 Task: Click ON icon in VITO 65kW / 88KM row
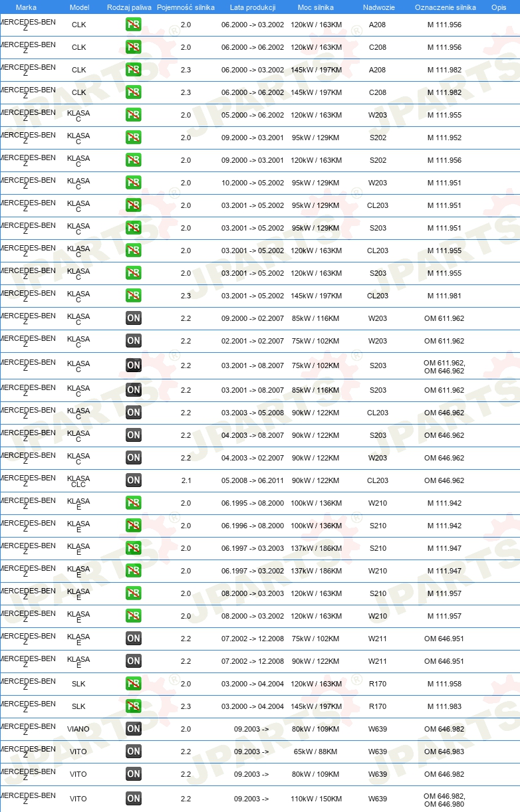pos(134,752)
